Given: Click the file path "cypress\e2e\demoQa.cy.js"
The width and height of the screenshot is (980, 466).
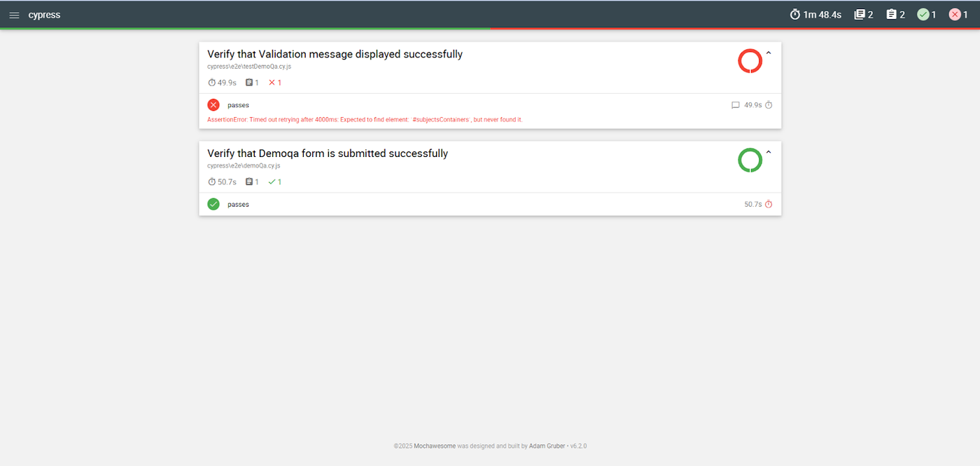Looking at the screenshot, I should click(244, 166).
